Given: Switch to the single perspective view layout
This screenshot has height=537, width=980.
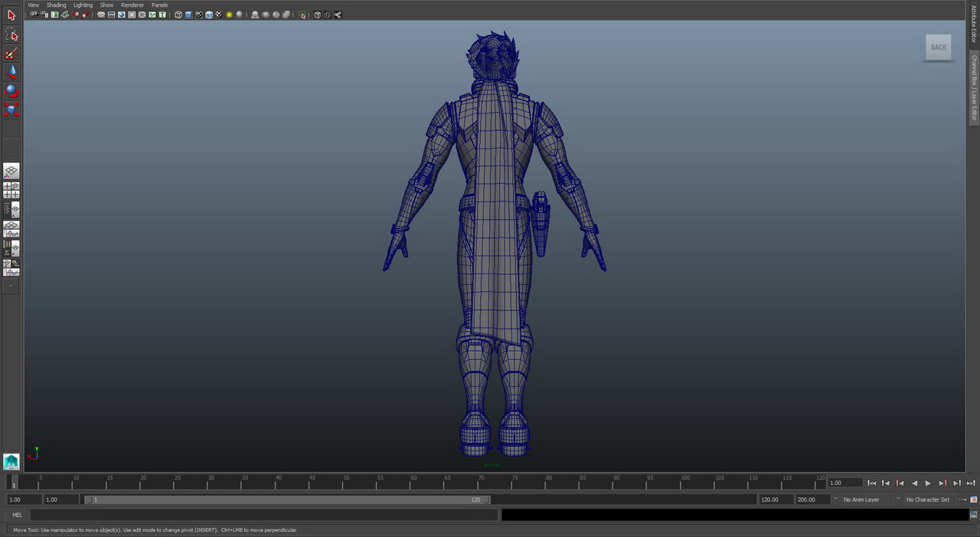Looking at the screenshot, I should coord(11,171).
